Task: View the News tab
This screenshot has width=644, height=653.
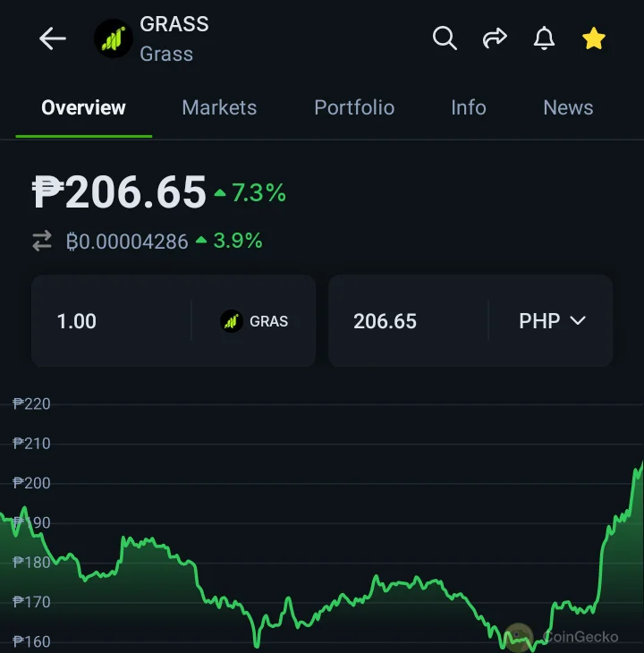Action: (x=568, y=108)
